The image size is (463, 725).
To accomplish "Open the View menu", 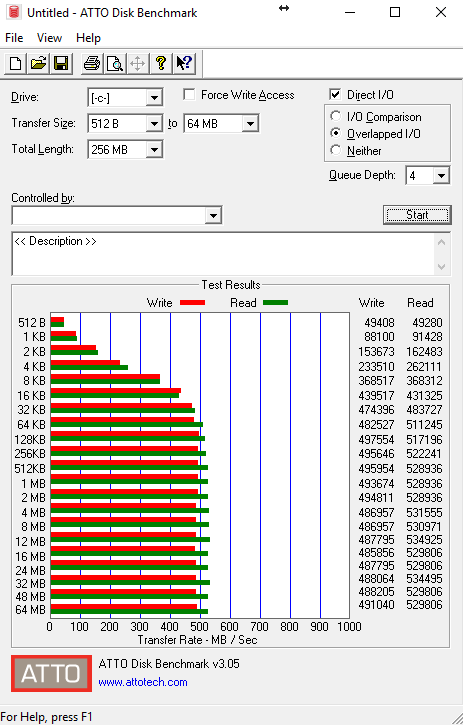I will coord(49,38).
